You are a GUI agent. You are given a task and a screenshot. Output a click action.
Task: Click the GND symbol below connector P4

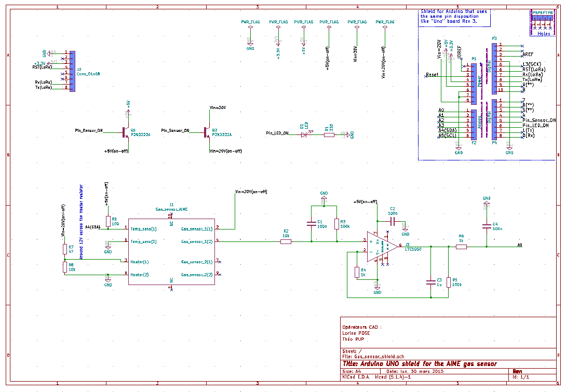509,148
